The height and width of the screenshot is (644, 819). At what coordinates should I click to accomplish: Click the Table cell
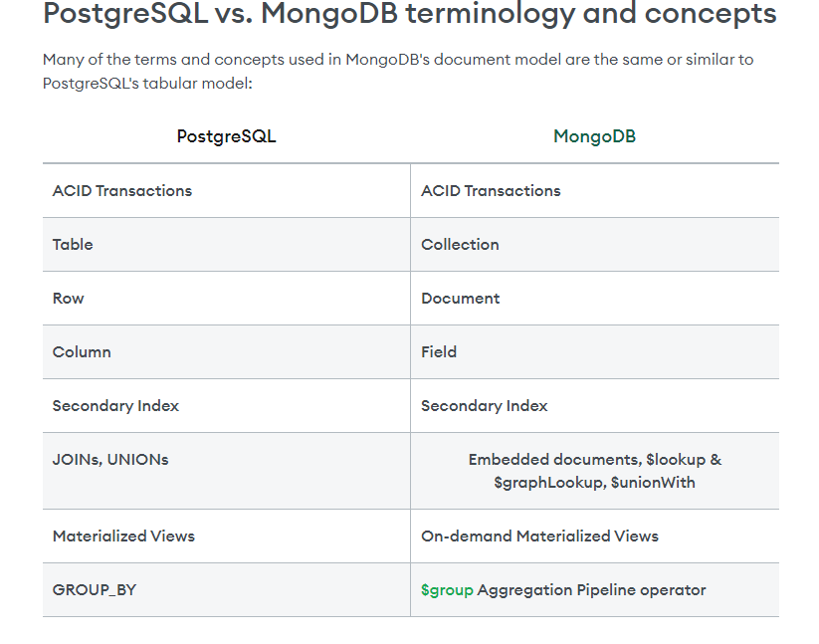coord(73,245)
